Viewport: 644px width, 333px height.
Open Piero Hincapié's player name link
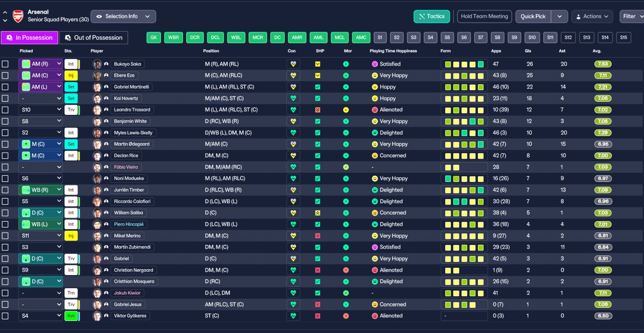coord(128,224)
